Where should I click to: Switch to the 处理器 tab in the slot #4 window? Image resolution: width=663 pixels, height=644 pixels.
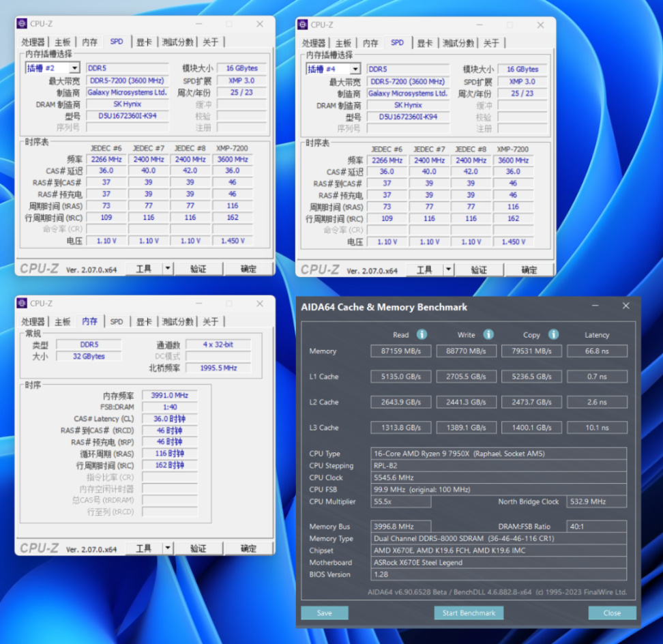[314, 43]
